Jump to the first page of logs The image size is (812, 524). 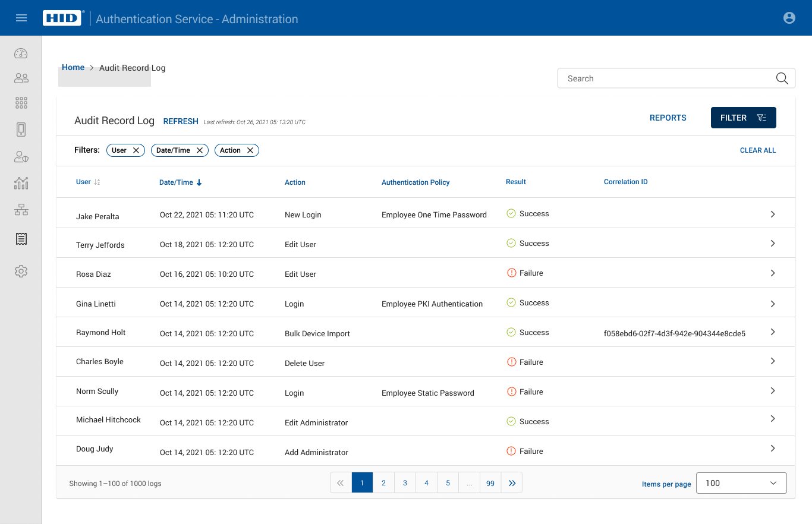click(x=341, y=483)
